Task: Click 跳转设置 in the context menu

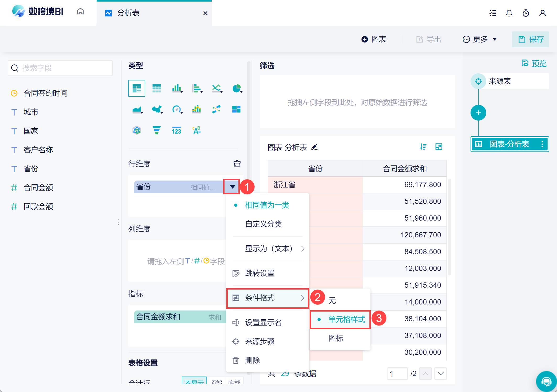Action: (x=260, y=273)
